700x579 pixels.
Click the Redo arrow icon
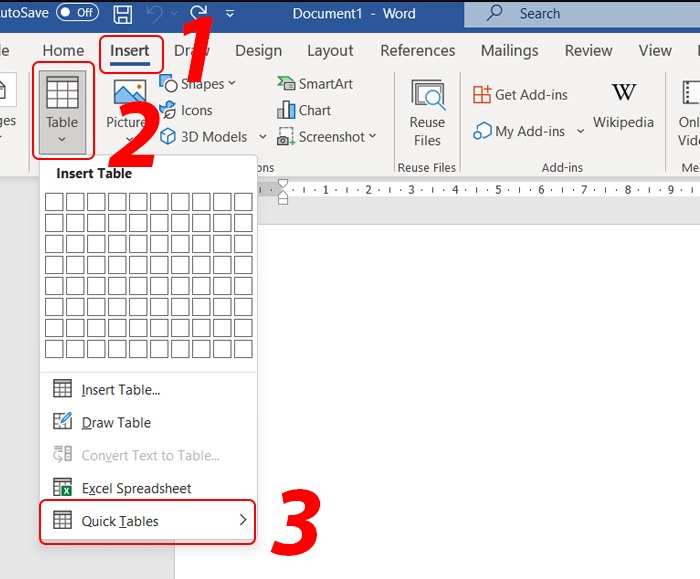[x=199, y=13]
